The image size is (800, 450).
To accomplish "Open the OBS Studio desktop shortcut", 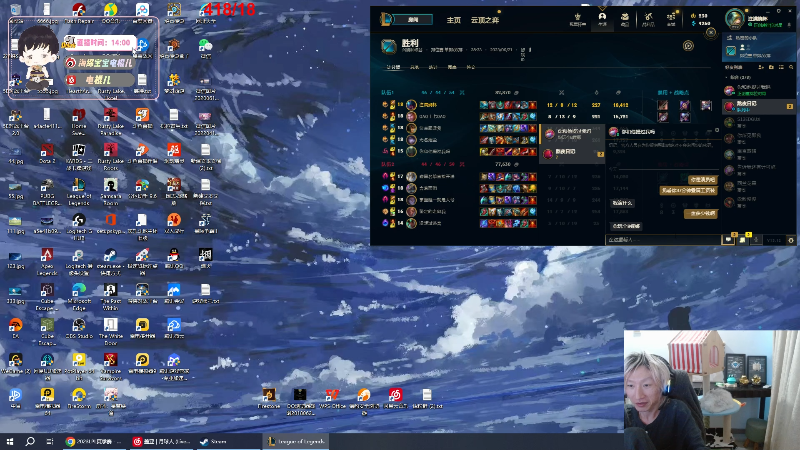I will click(79, 328).
